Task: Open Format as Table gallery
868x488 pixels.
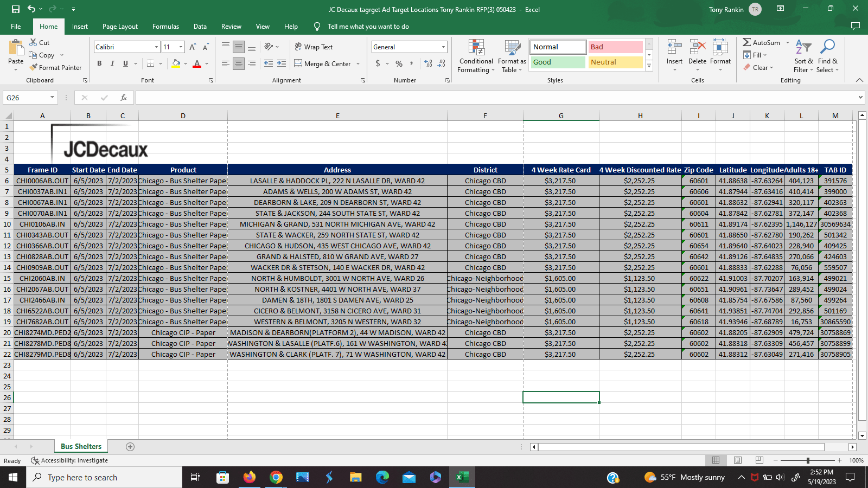Action: tap(512, 56)
